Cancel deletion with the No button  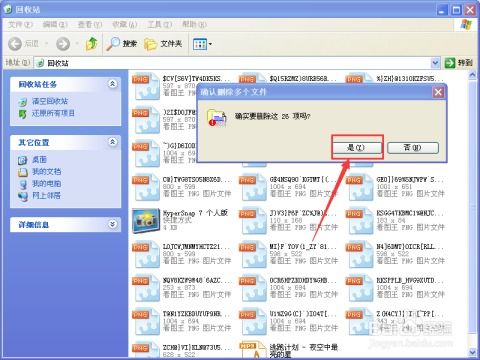[413, 148]
